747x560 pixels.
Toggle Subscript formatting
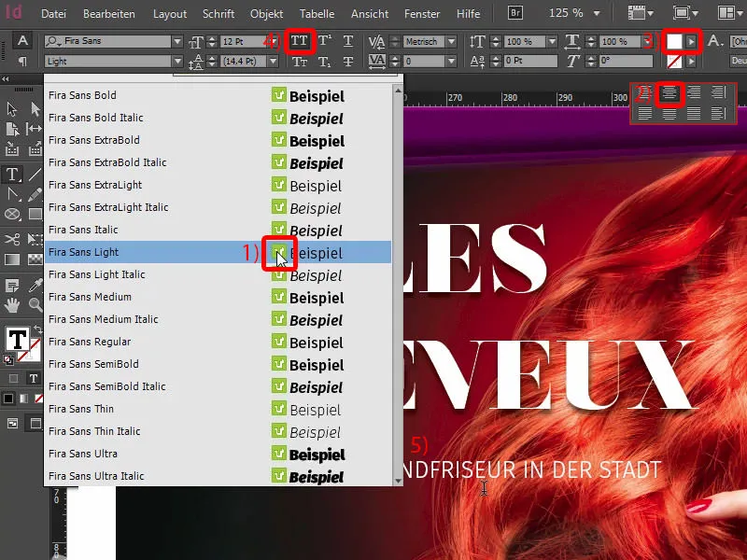pyautogui.click(x=325, y=62)
